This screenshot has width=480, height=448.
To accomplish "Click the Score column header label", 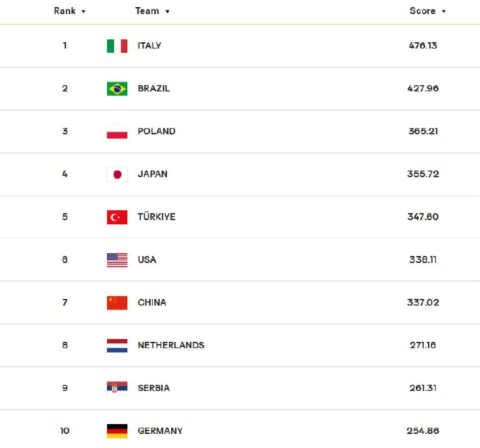I will click(x=422, y=11).
